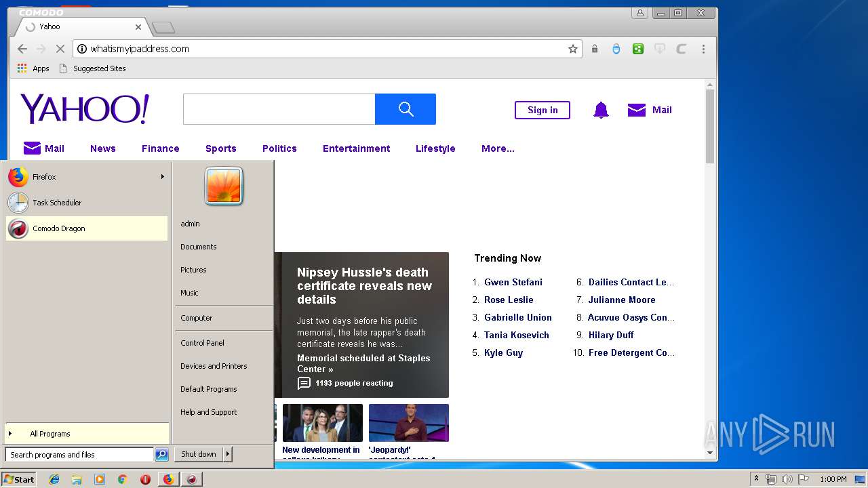Launch Opera from the taskbar

145,479
